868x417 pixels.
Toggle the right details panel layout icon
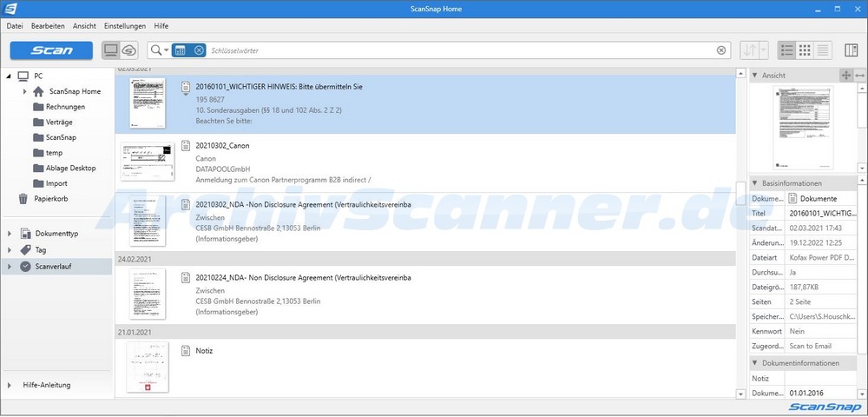pos(851,50)
